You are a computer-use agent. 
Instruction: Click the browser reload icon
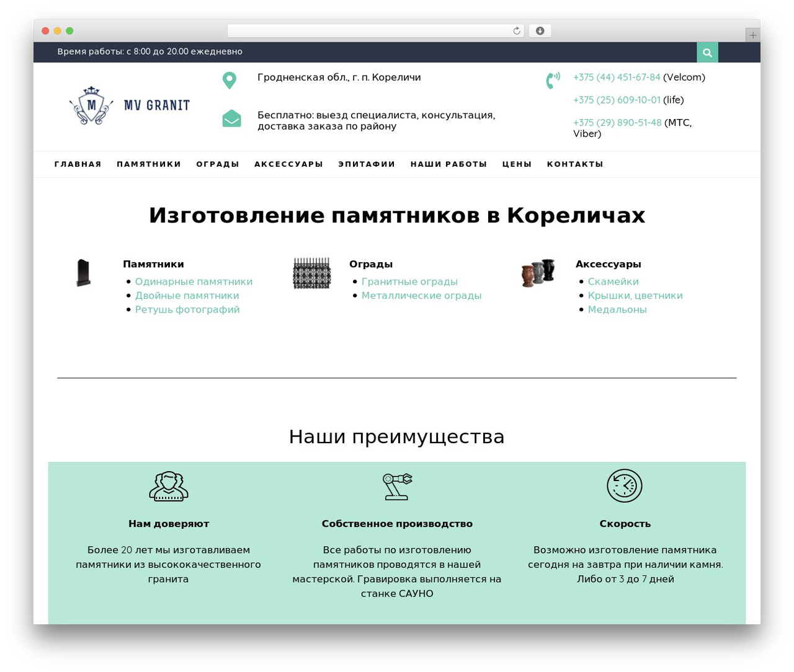click(517, 31)
